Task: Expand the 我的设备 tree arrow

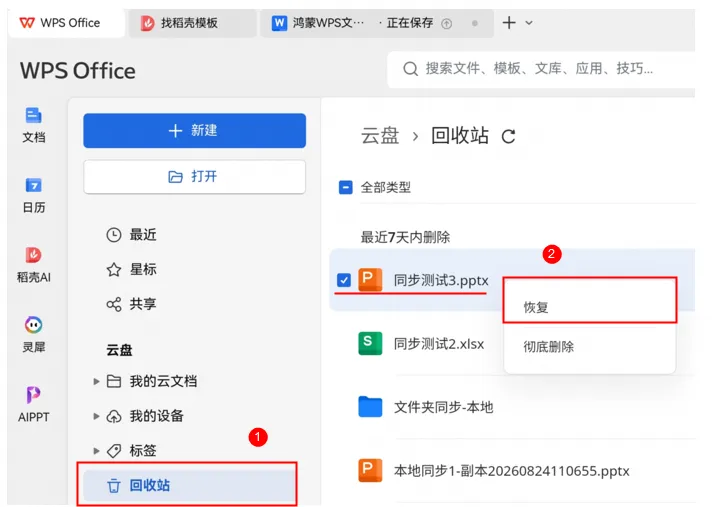Action: (96, 416)
